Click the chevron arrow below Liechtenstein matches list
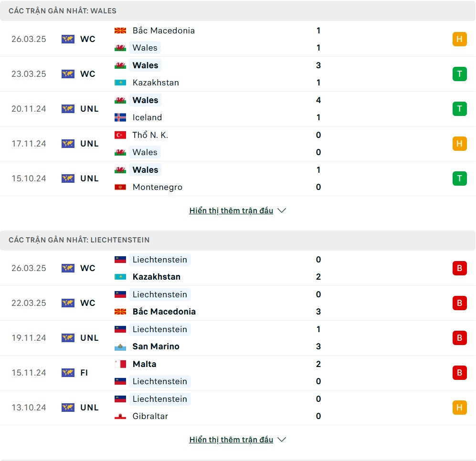 pos(282,440)
